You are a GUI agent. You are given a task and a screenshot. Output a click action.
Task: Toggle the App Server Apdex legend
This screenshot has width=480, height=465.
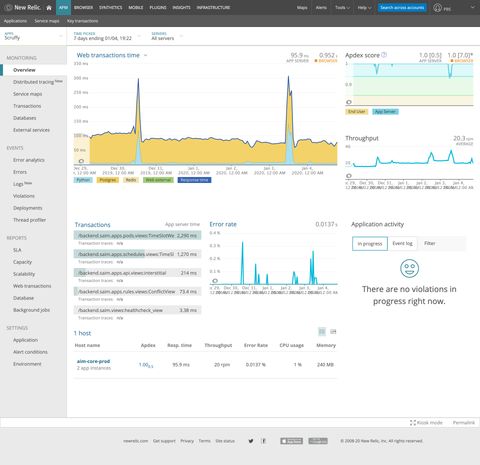tap(385, 112)
